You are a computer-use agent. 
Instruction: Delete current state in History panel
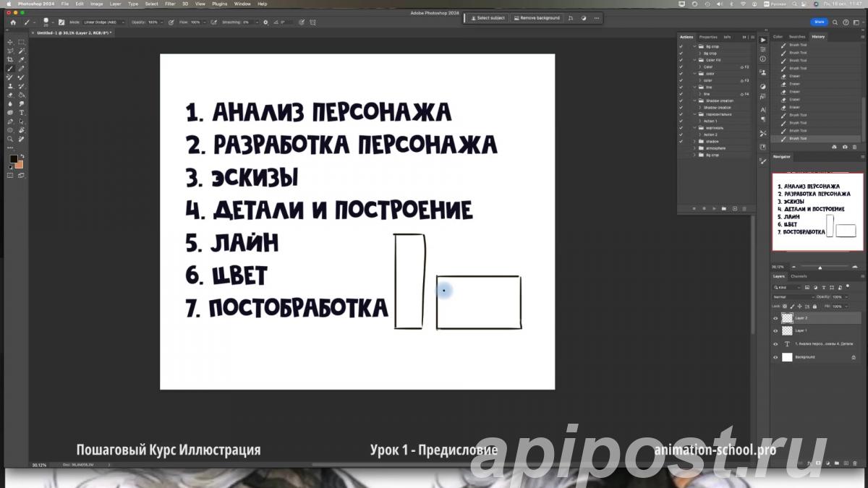point(854,147)
